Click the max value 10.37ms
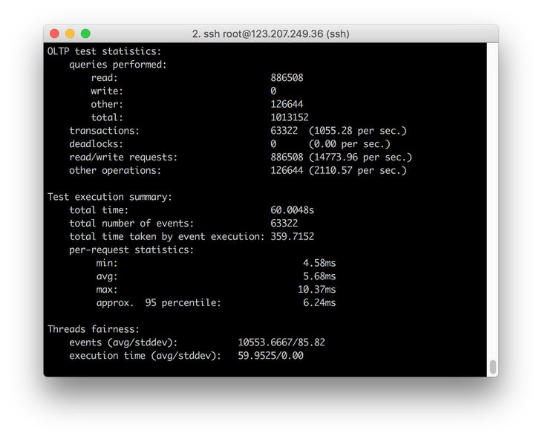The width and height of the screenshot is (542, 439). tap(317, 289)
